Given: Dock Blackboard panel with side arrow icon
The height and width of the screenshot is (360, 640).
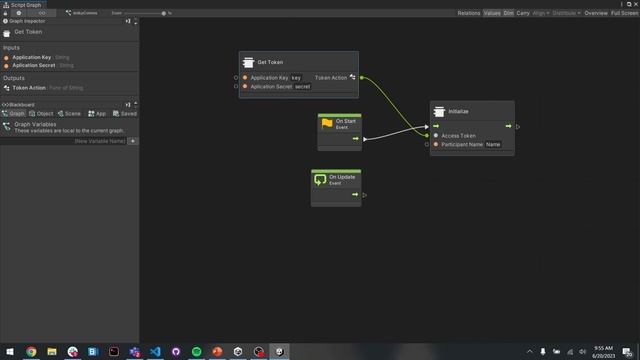Looking at the screenshot, I should (128, 104).
